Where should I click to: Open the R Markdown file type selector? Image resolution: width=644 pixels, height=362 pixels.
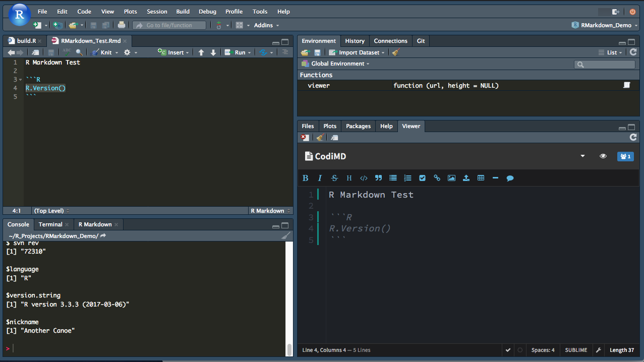coord(271,211)
